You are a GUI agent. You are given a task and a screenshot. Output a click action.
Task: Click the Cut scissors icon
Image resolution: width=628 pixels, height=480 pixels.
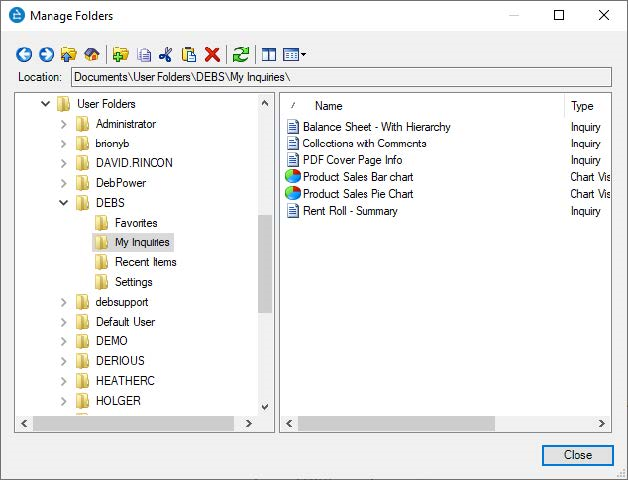point(166,55)
